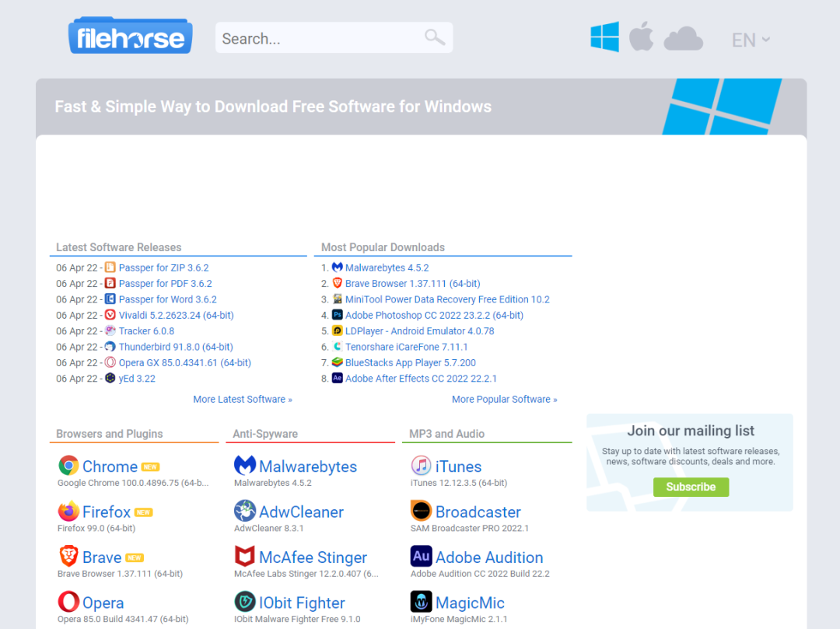
Task: Click the yEd icon
Action: (110, 378)
